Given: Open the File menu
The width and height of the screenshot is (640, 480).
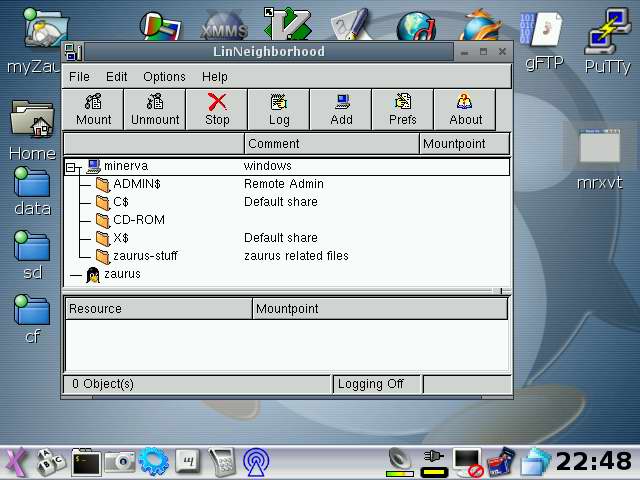Looking at the screenshot, I should (x=79, y=76).
